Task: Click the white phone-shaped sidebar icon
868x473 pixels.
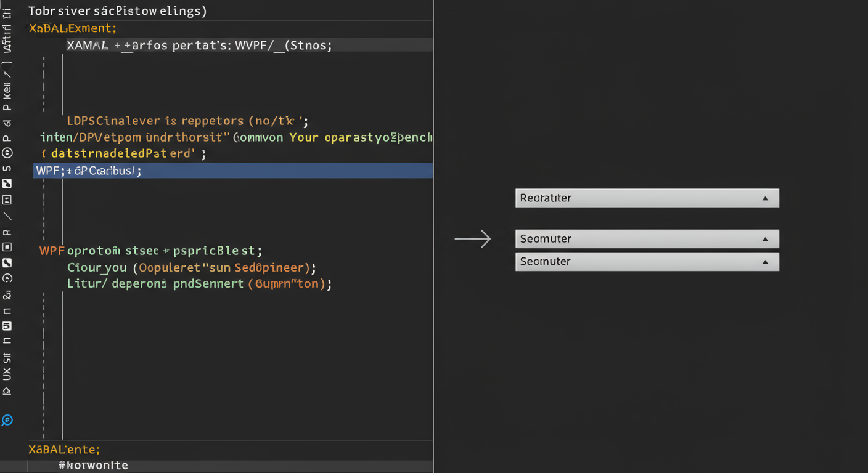Action: (7, 263)
